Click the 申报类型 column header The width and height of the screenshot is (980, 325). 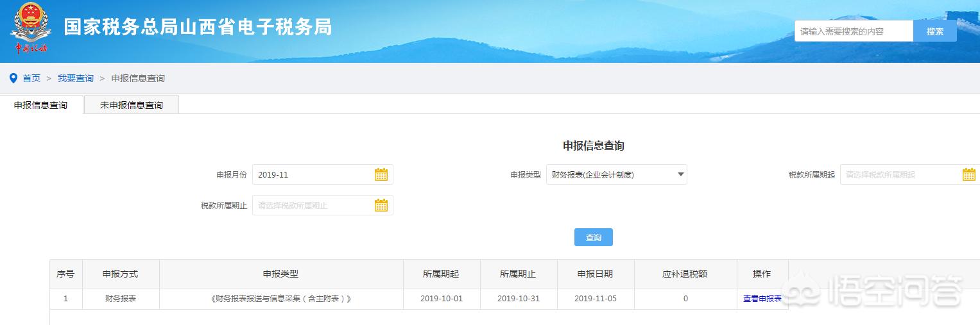(281, 274)
